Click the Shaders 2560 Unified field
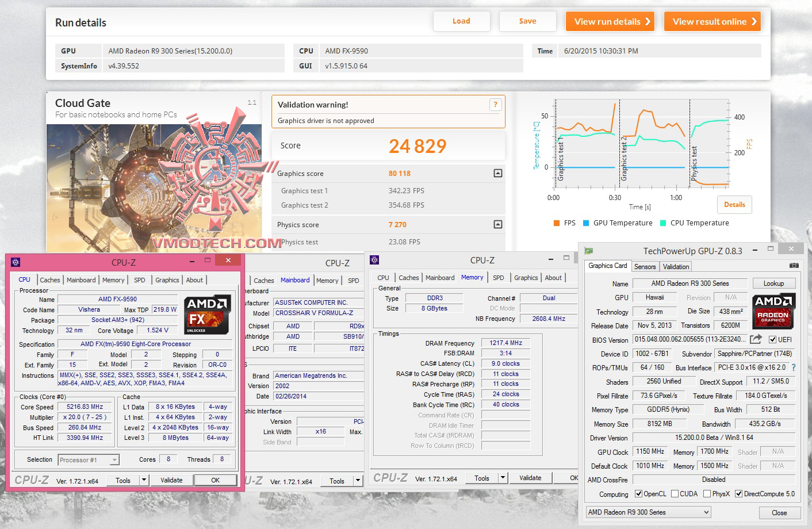Viewport: 812px width, 529px height. pyautogui.click(x=664, y=381)
